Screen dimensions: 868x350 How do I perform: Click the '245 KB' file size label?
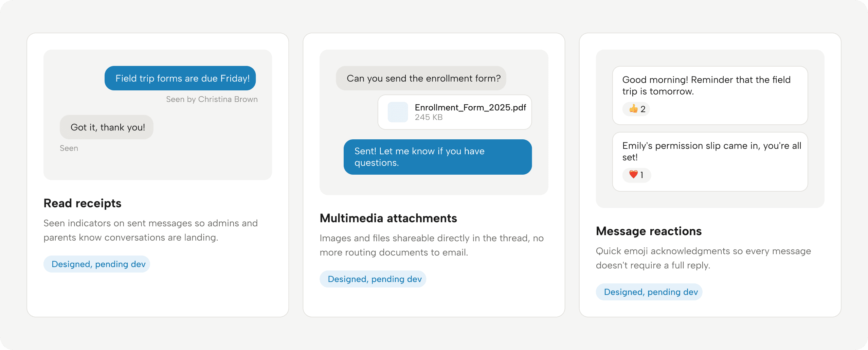click(x=429, y=117)
